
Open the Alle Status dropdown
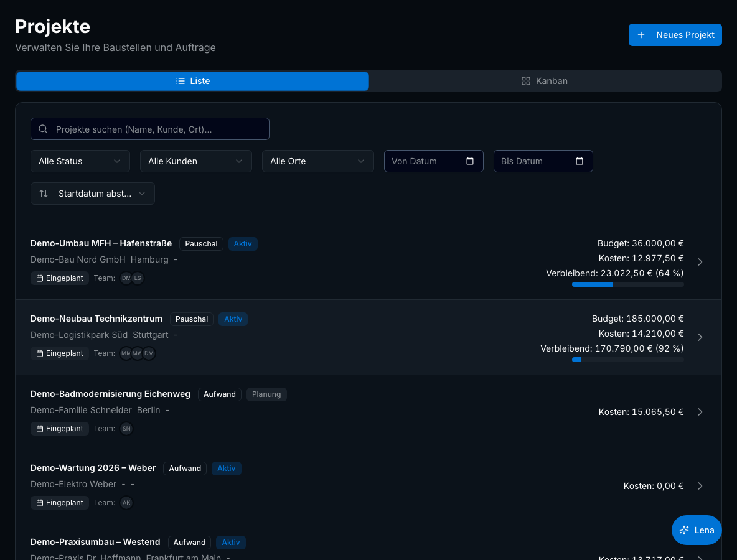tap(80, 161)
